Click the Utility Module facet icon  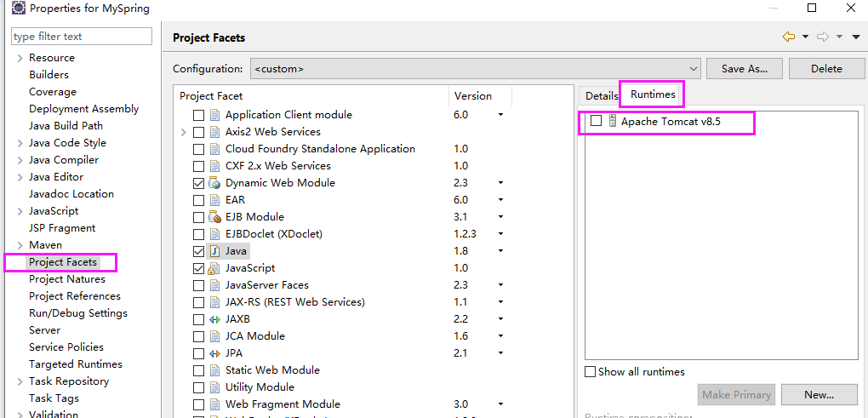point(214,387)
